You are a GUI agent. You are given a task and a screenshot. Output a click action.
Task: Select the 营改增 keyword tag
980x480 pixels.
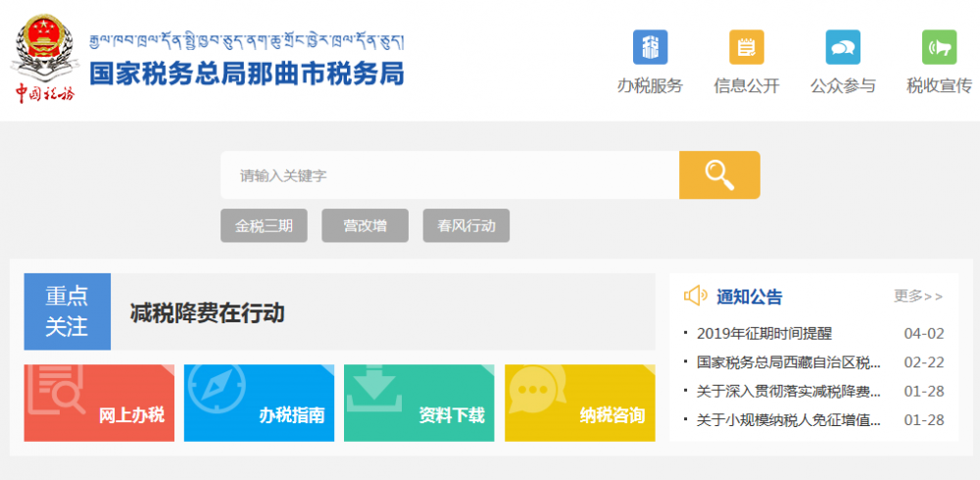click(x=365, y=226)
